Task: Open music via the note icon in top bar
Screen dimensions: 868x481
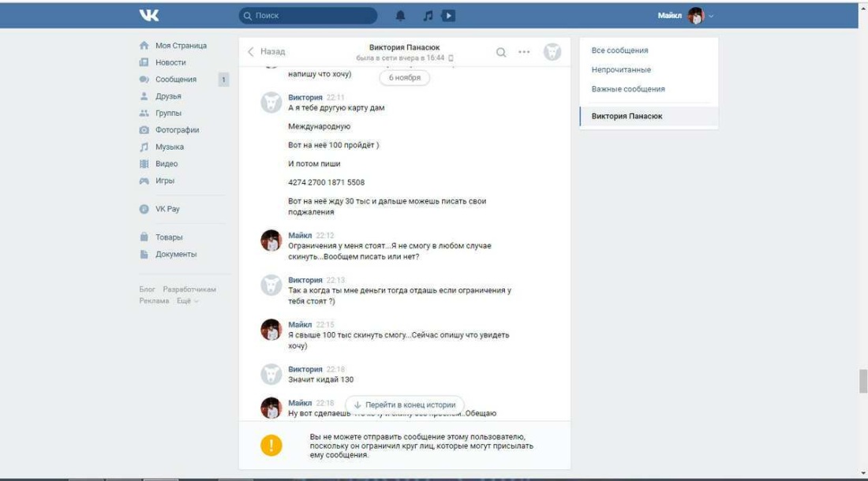Action: [x=427, y=13]
